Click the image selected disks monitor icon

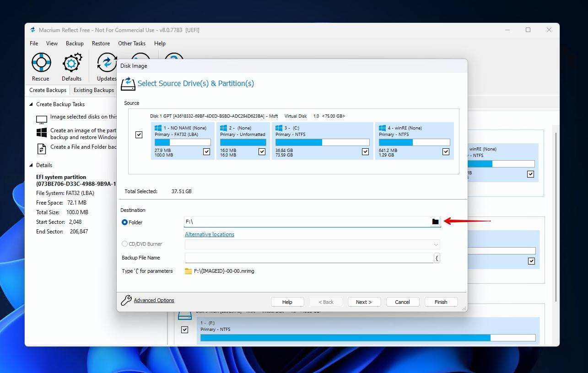coord(42,119)
